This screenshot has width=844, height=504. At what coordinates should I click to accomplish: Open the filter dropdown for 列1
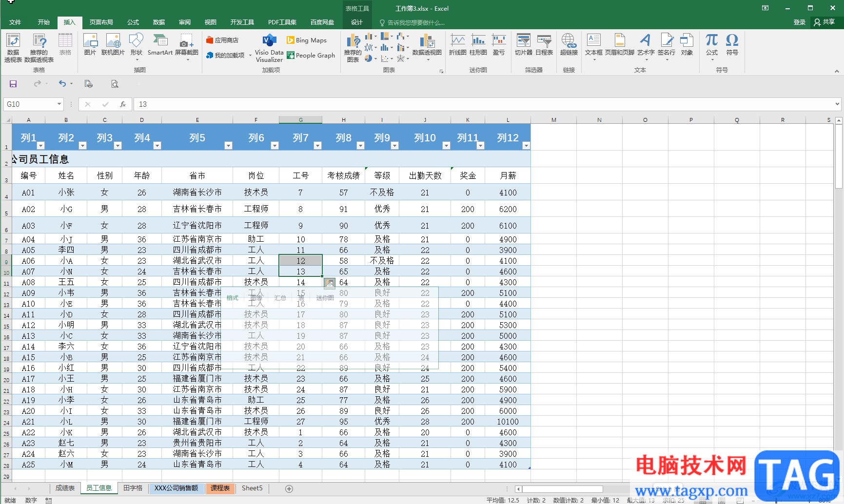click(41, 145)
